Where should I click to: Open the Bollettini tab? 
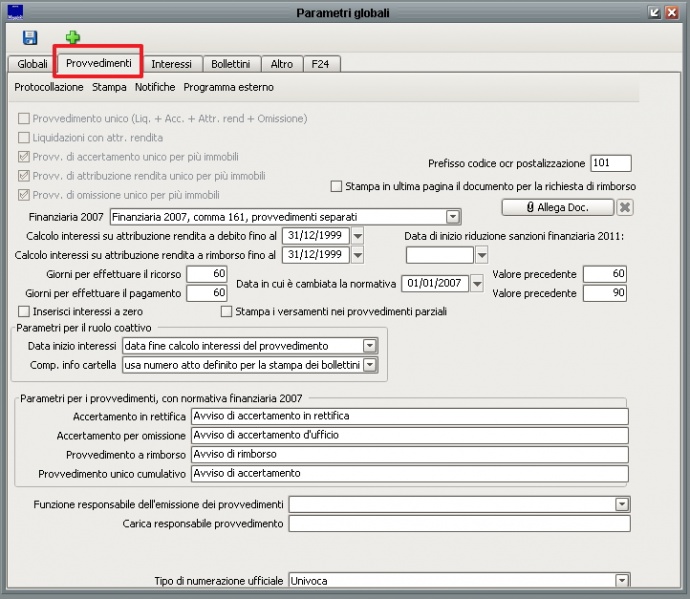click(x=230, y=64)
